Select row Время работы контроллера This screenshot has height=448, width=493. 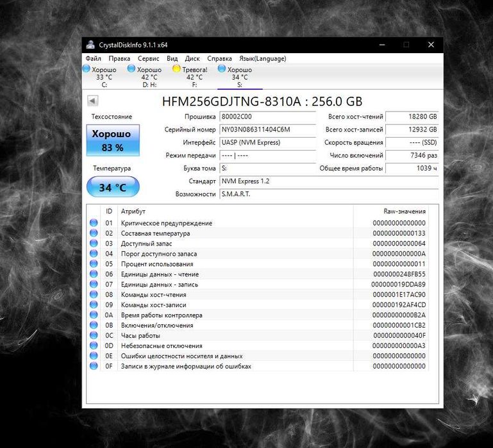tap(258, 315)
